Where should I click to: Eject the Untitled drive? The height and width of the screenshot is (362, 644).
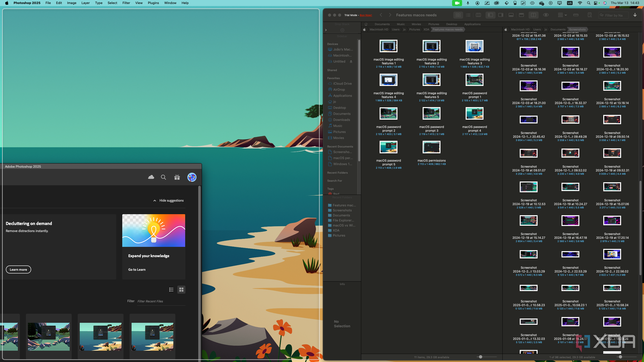click(x=351, y=61)
